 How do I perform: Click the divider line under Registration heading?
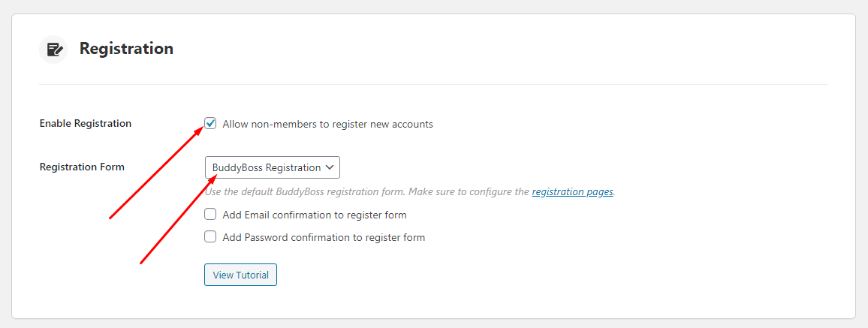coord(433,85)
